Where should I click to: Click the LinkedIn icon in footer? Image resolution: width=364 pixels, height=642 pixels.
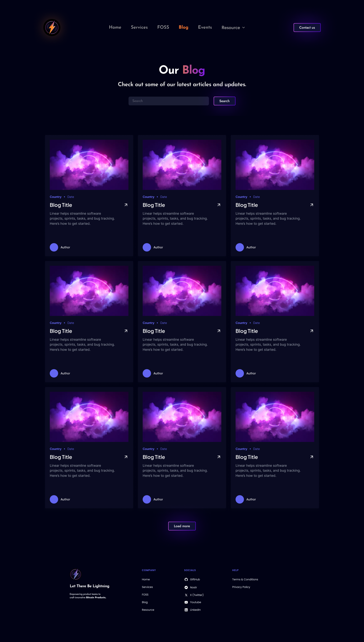pos(186,610)
